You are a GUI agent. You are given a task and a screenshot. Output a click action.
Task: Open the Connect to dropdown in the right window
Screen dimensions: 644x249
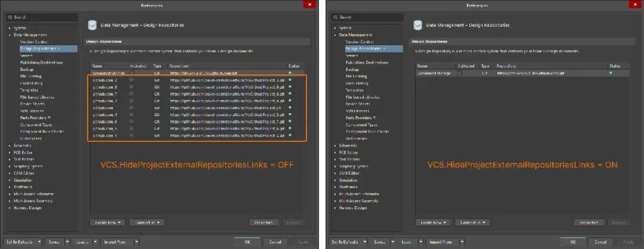(x=473, y=222)
